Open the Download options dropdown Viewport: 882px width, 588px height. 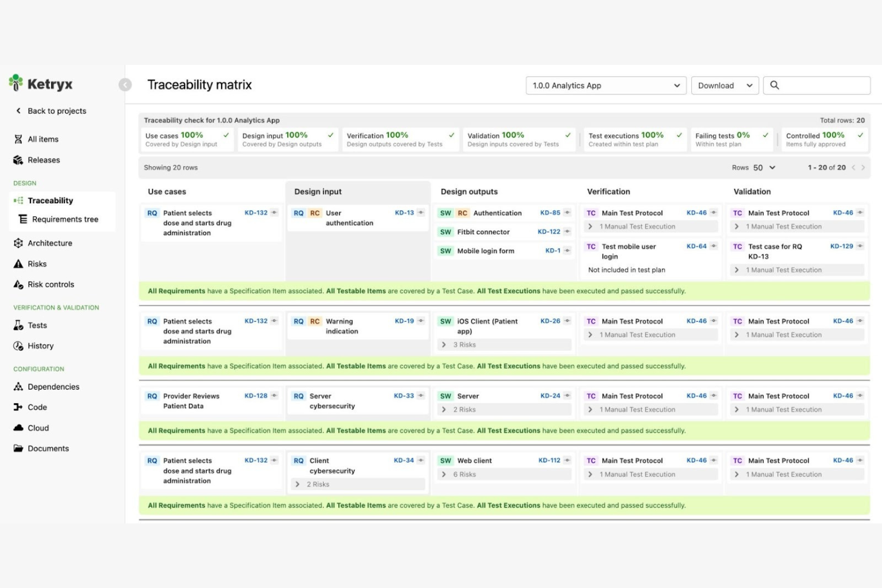[x=723, y=85]
